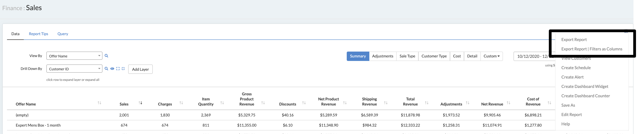This screenshot has width=644, height=134.
Task: Expand the Custom view dropdown
Action: click(x=491, y=56)
